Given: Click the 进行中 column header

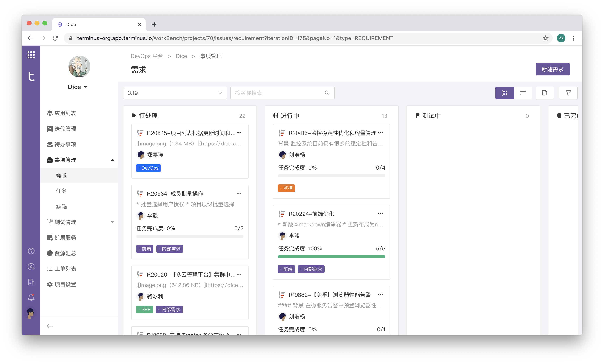Looking at the screenshot, I should pyautogui.click(x=290, y=116).
